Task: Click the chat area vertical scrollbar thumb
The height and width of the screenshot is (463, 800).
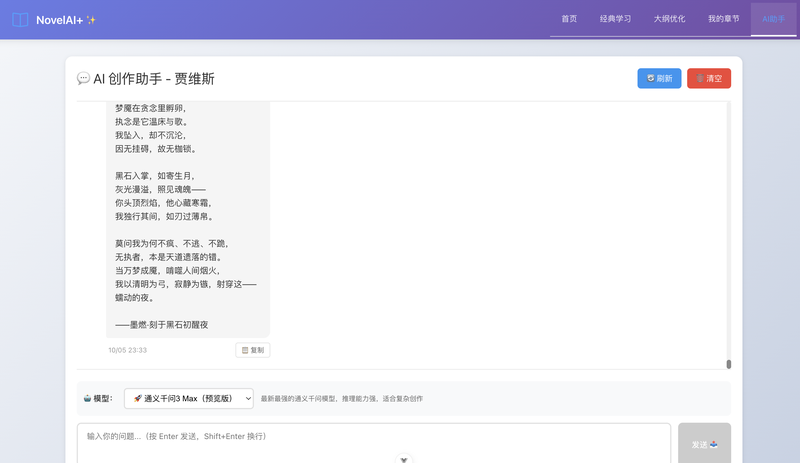Action: point(729,364)
